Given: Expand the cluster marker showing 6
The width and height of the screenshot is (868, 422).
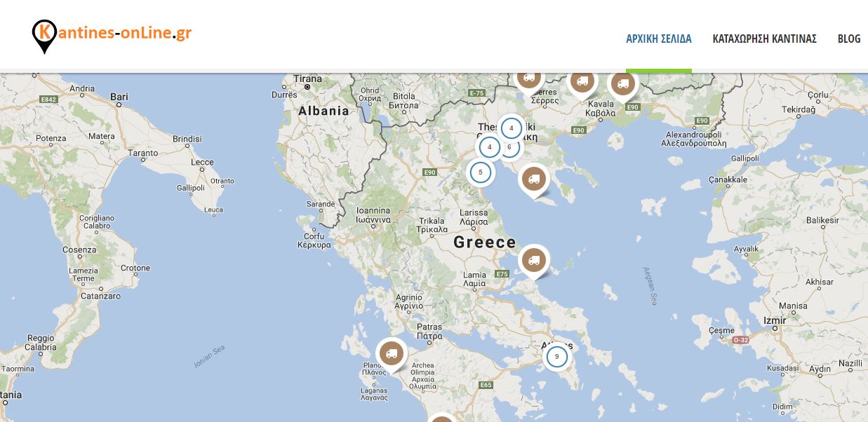Looking at the screenshot, I should point(511,147).
